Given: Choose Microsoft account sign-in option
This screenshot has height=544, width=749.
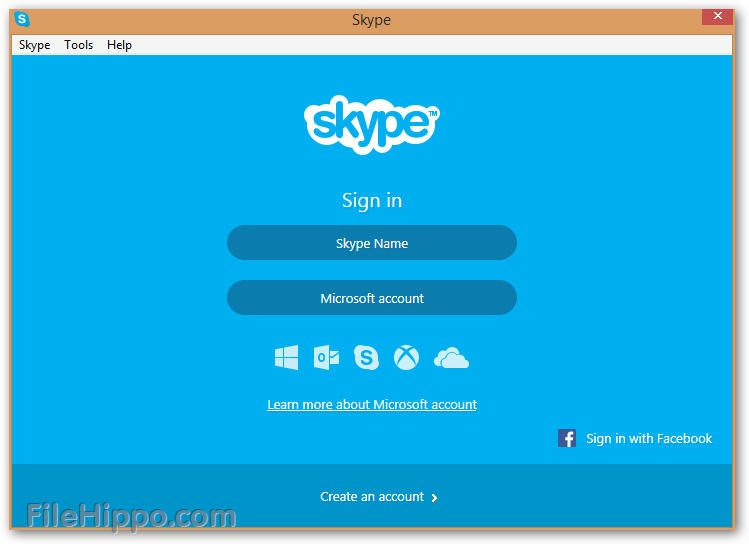Looking at the screenshot, I should pos(372,298).
